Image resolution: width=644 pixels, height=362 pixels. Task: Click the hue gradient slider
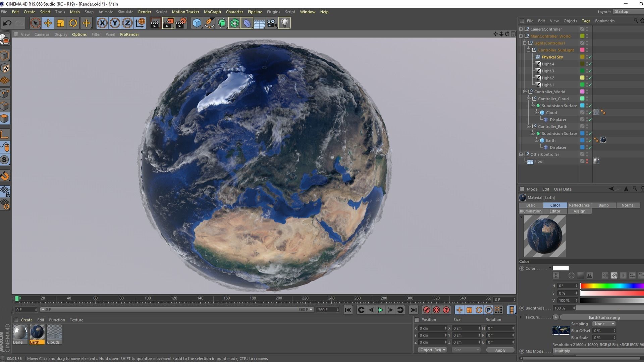(x=611, y=286)
